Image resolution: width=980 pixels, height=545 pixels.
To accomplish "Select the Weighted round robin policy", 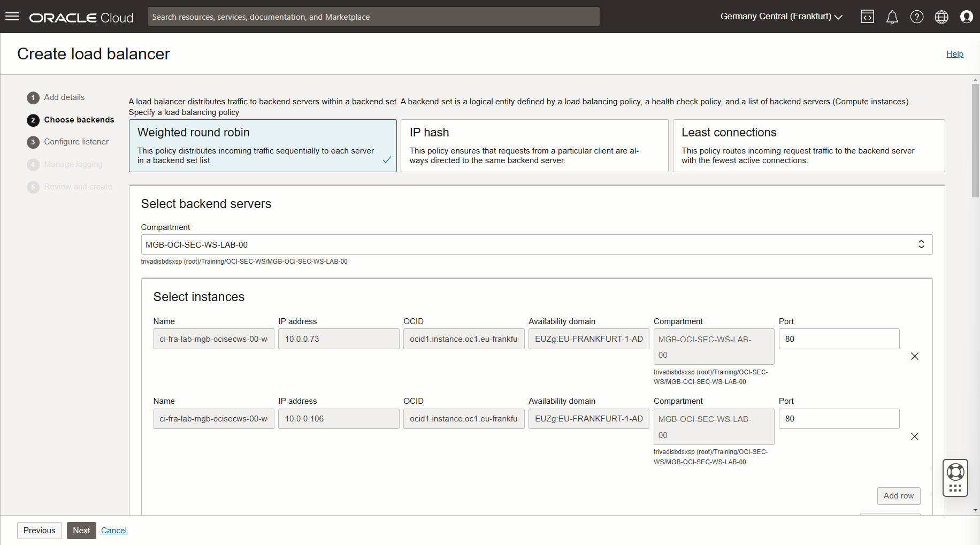I will pyautogui.click(x=263, y=145).
